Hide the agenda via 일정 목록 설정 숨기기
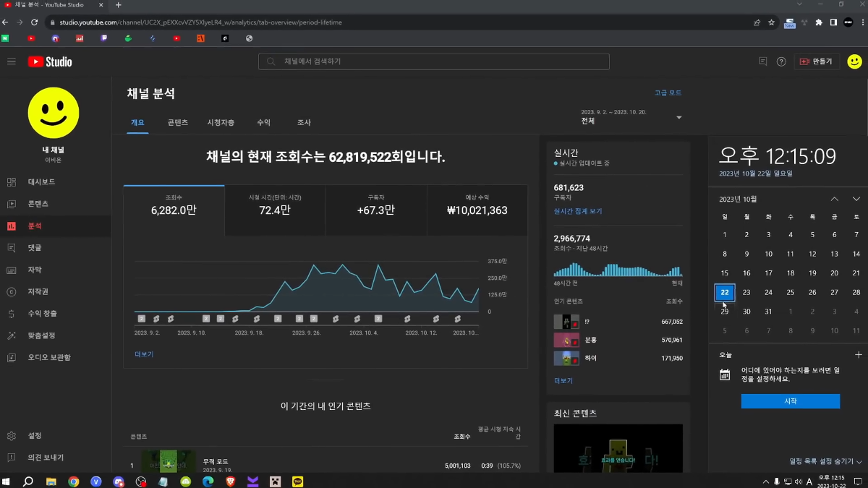Image resolution: width=868 pixels, height=488 pixels. pyautogui.click(x=825, y=461)
